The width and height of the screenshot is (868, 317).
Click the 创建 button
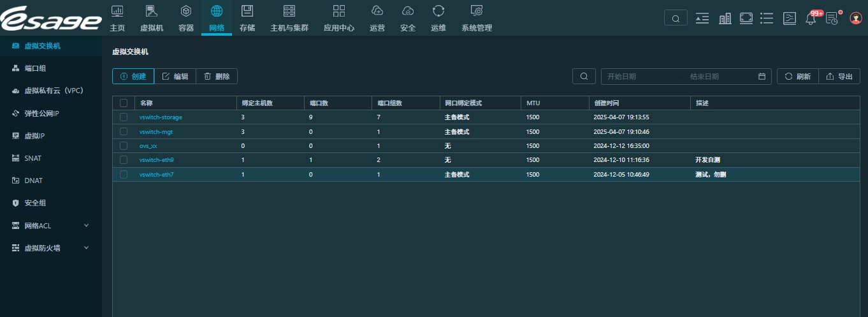tap(133, 77)
